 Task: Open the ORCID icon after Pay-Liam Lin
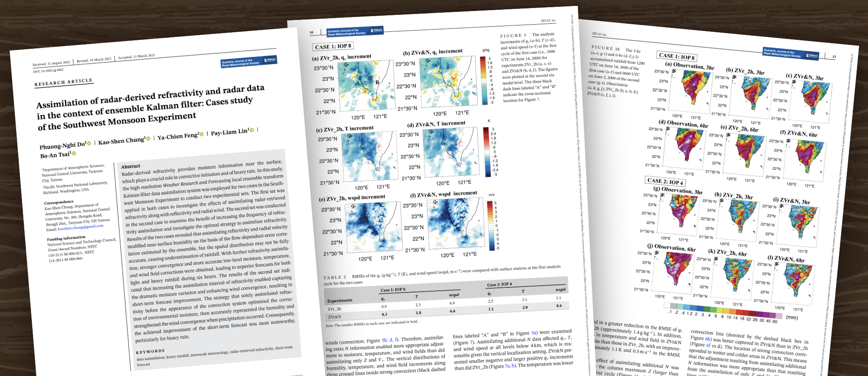pyautogui.click(x=252, y=130)
